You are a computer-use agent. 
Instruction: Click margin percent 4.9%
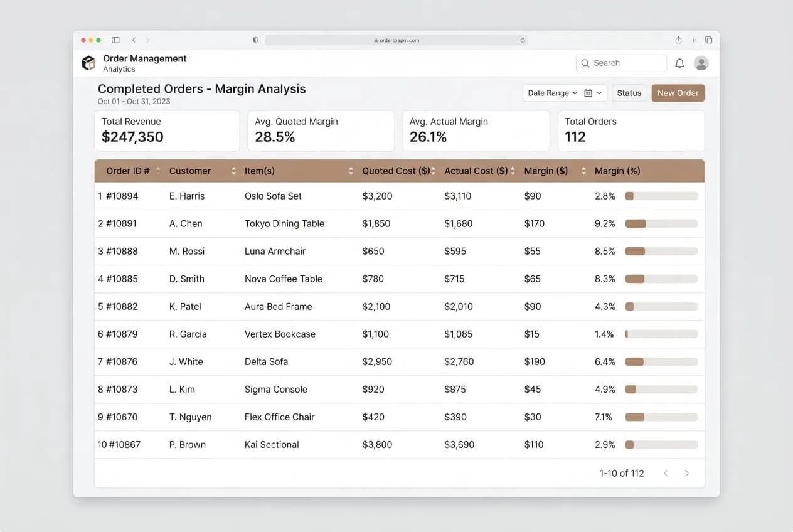point(605,389)
